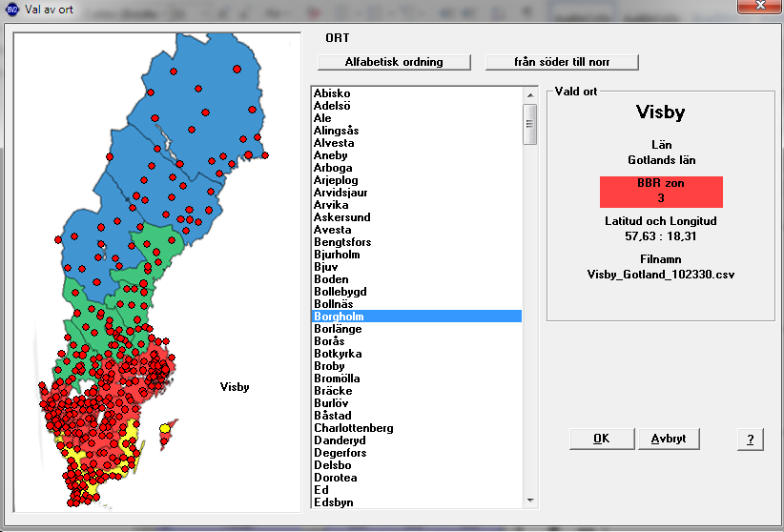The image size is (784, 532).
Task: Select Arvidsjaur from the list
Action: click(417, 193)
